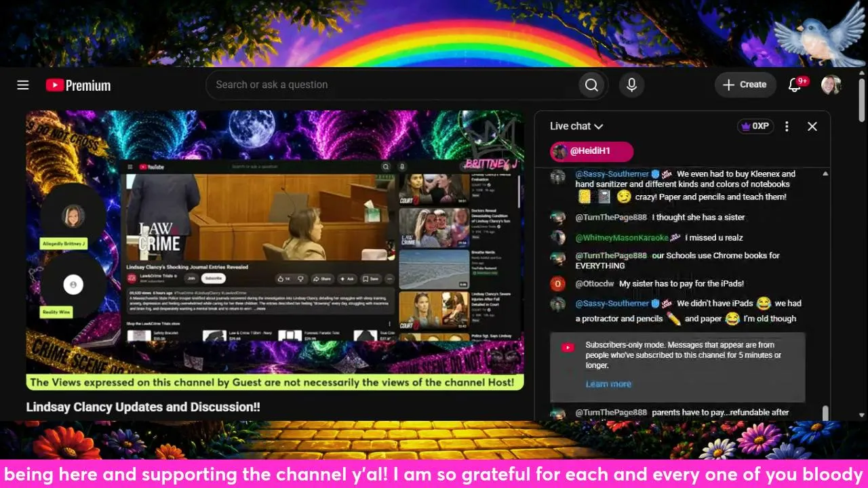Go to YouTube Premium home logo
Image resolution: width=868 pixels, height=488 pixels.
[78, 85]
